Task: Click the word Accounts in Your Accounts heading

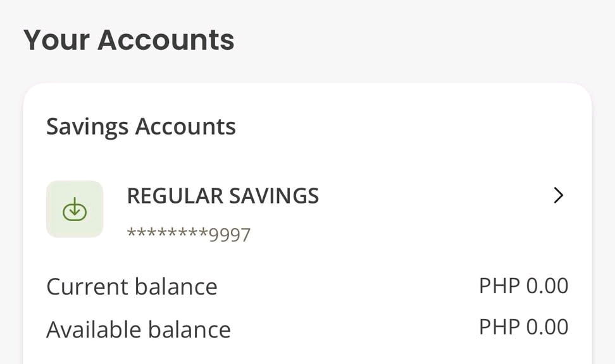Action: (x=166, y=40)
